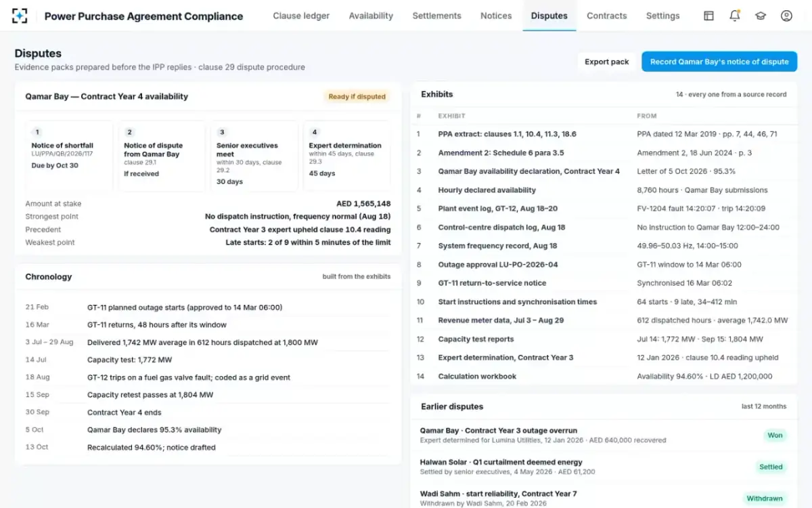The width and height of the screenshot is (812, 508).
Task: Open the Settings tab
Action: click(663, 16)
